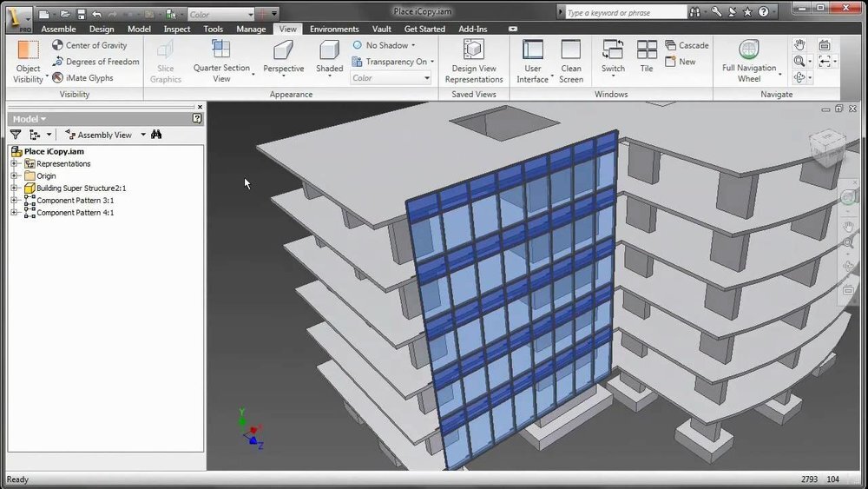This screenshot has height=489, width=868.
Task: Toggle Degrees of Freedom display
Action: point(95,62)
